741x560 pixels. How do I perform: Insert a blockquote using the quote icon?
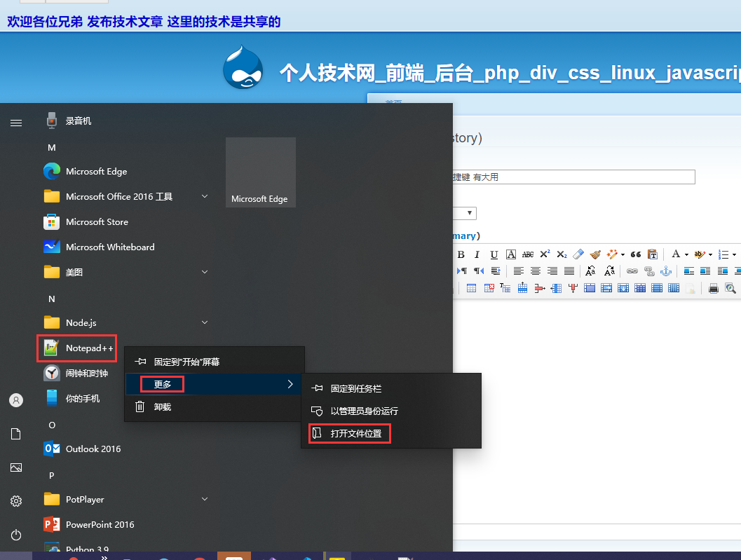(x=636, y=254)
